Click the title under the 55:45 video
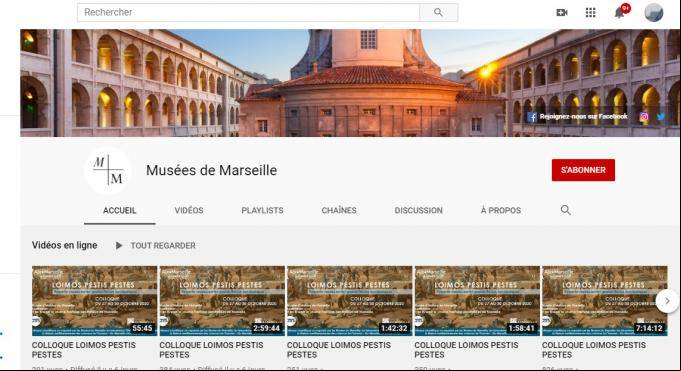Viewport: 681px width, 371px height. pos(84,350)
